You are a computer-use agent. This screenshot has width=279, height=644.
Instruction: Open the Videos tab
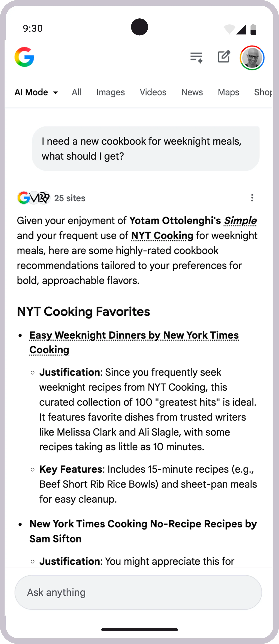[153, 92]
